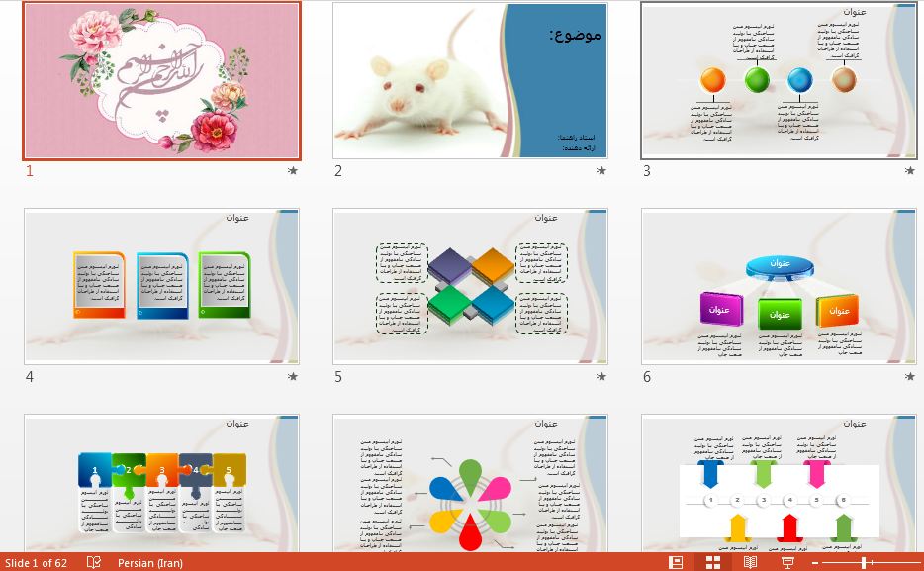Screen dimensions: 924x571
Task: Click the star icon beneath slide 6
Action: (909, 377)
